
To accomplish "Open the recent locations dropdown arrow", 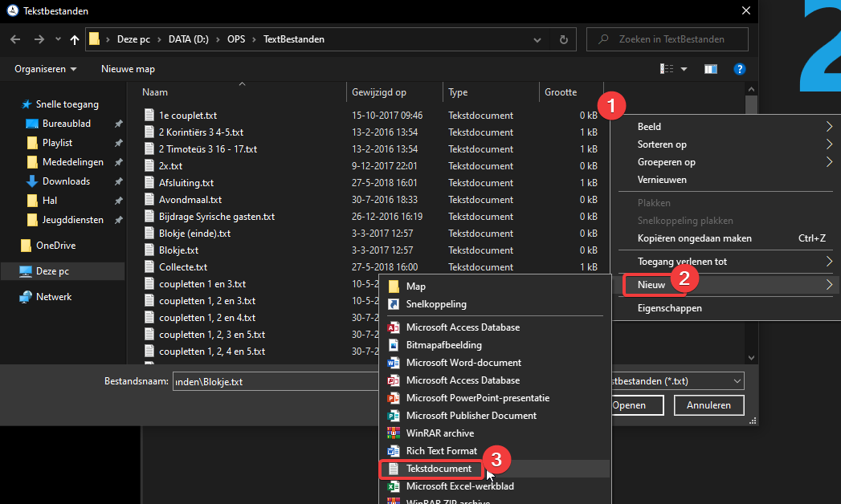I will (58, 39).
